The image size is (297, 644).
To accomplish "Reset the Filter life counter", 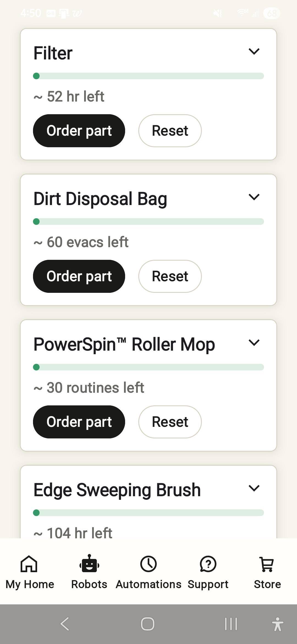I will click(170, 131).
